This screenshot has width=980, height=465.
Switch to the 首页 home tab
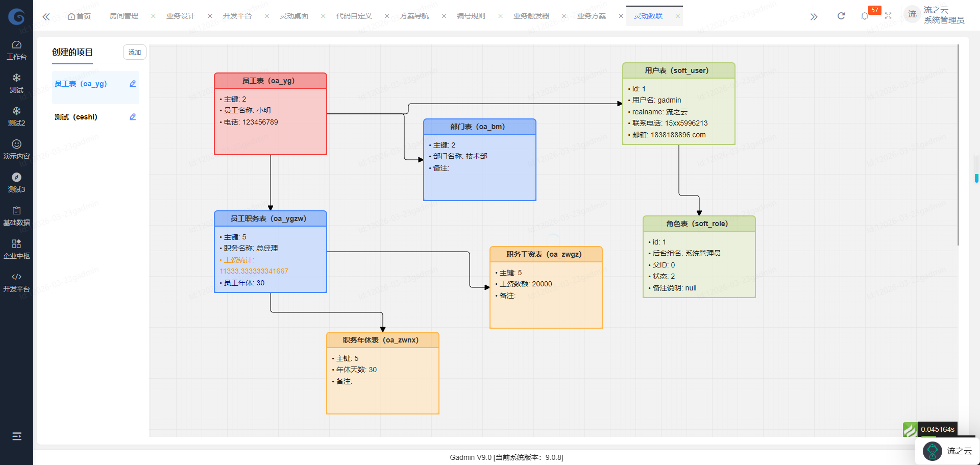(80, 16)
